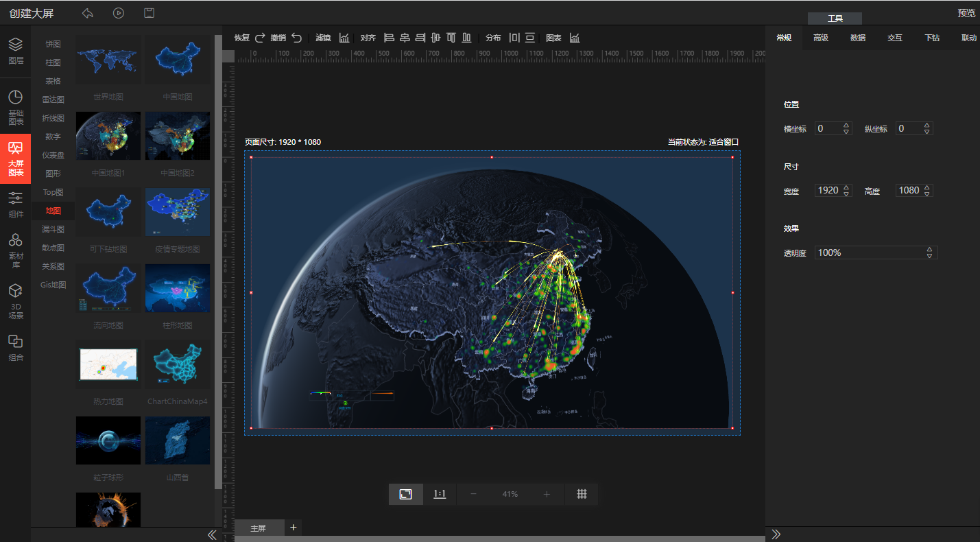This screenshot has height=542, width=980.
Task: Add a new screen tab with plus
Action: point(294,527)
